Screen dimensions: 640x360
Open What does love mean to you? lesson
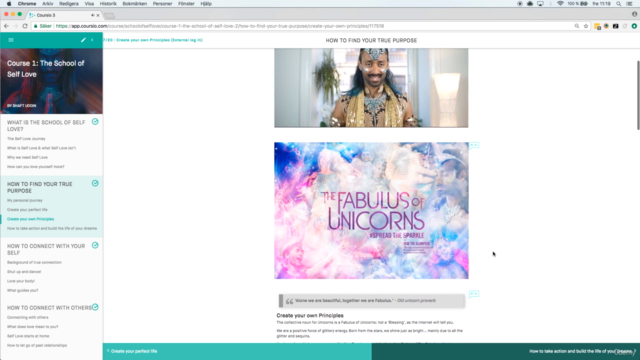(x=33, y=327)
